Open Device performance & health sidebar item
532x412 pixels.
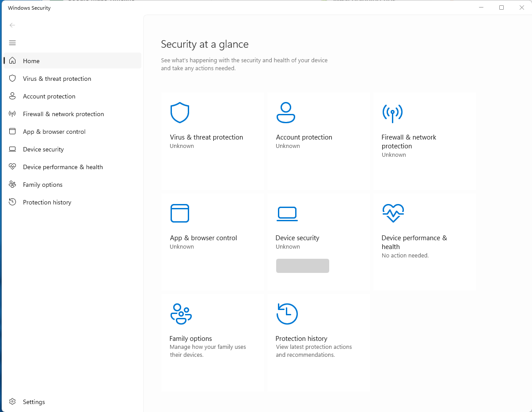(x=72, y=166)
